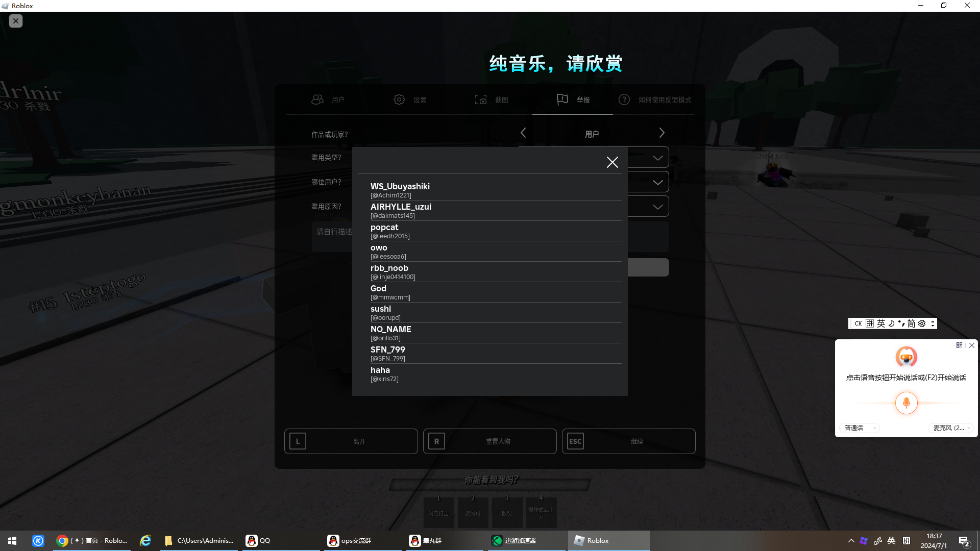Select skill slot 4 in the hotbar
Screen dimensions: 980x551
541,512
